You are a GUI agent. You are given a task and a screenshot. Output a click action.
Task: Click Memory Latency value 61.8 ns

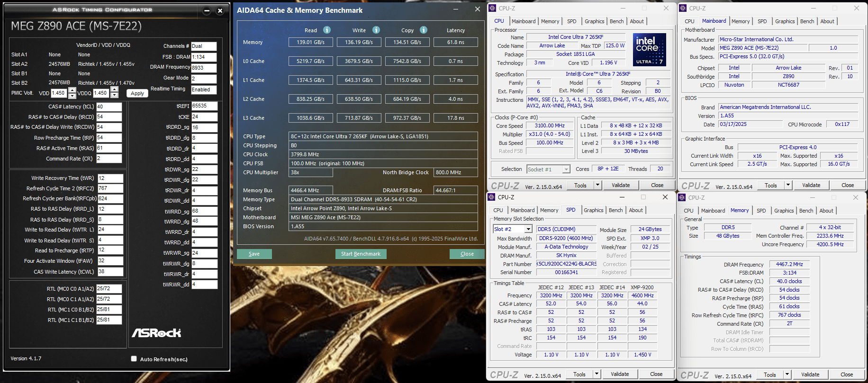point(456,42)
